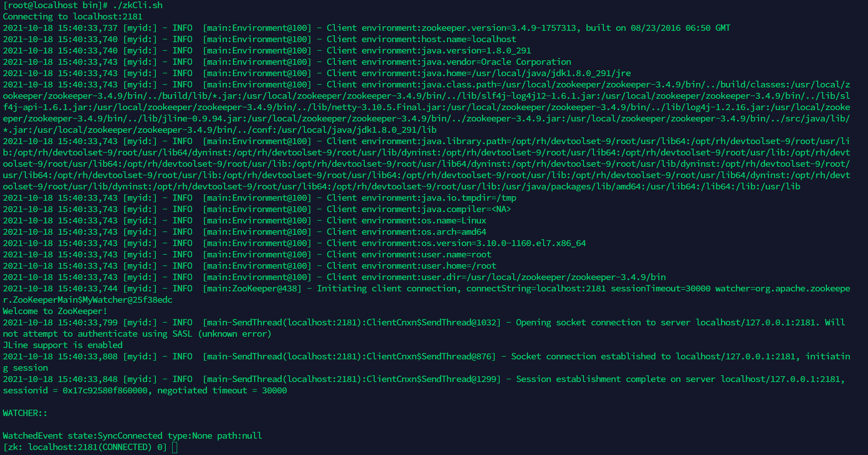
Task: Click "ClientCnxn$SendThread@876]" logger tag
Action: tap(431, 357)
